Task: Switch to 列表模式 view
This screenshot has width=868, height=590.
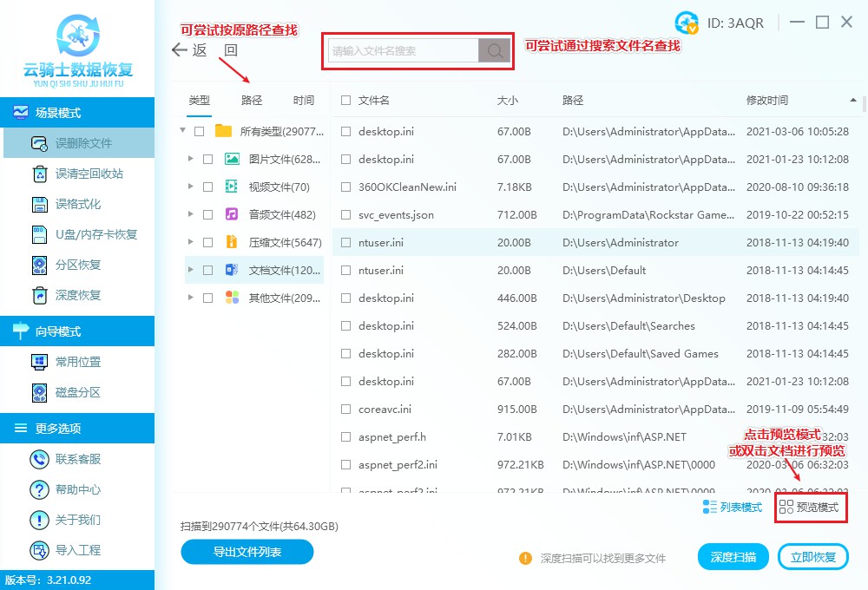Action: [x=733, y=507]
